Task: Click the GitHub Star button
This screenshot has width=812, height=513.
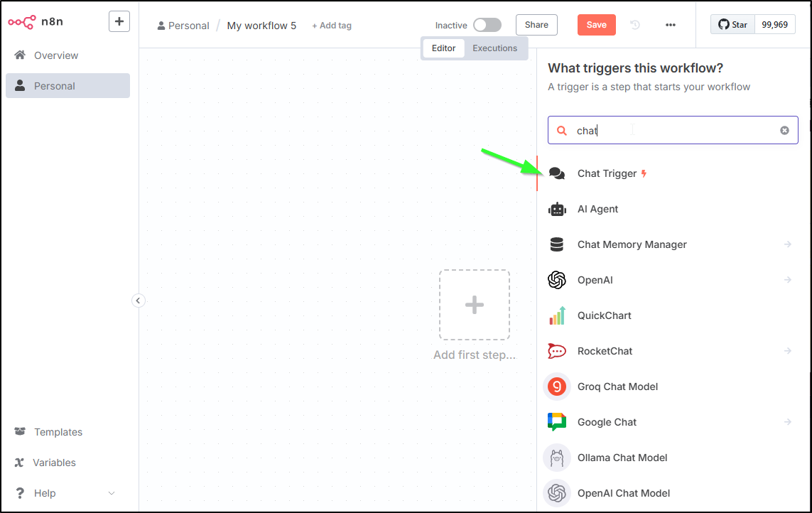Action: pyautogui.click(x=732, y=25)
